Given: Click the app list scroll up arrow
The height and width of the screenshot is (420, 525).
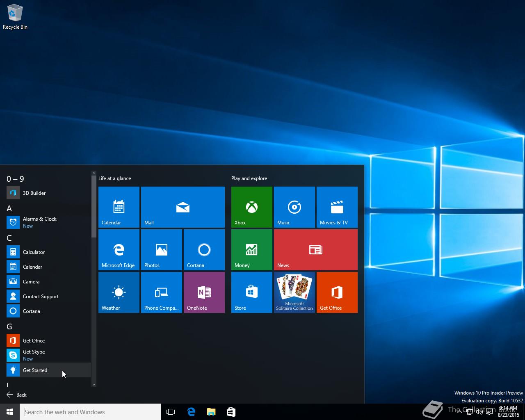Looking at the screenshot, I should (x=94, y=173).
